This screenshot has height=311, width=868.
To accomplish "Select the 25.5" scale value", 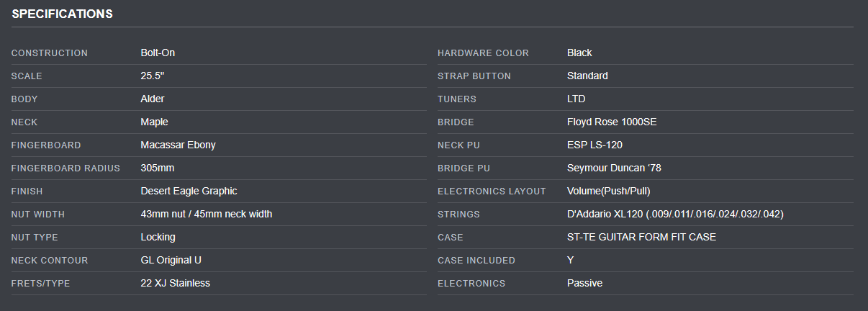I will [153, 76].
